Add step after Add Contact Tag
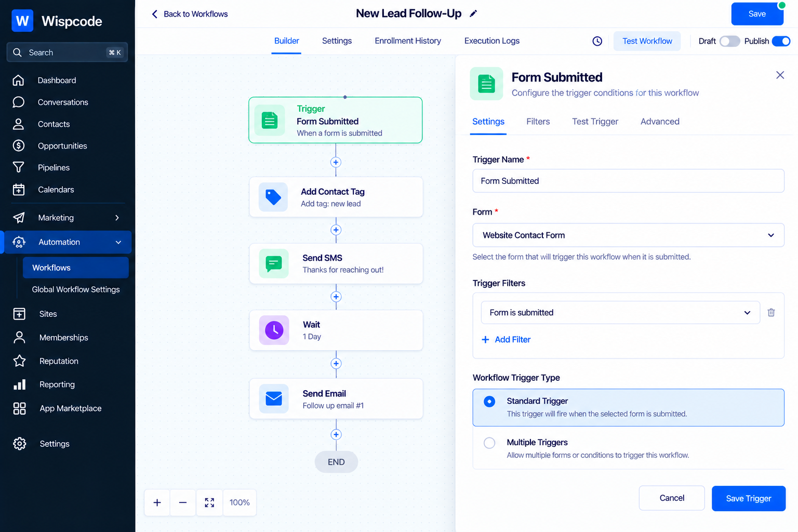This screenshot has height=532, width=798. pos(336,230)
